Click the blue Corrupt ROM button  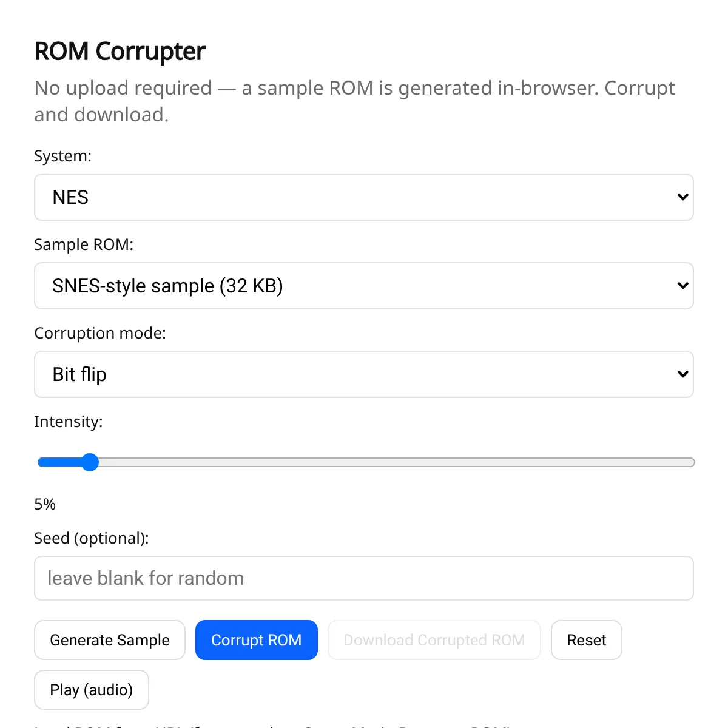(256, 640)
